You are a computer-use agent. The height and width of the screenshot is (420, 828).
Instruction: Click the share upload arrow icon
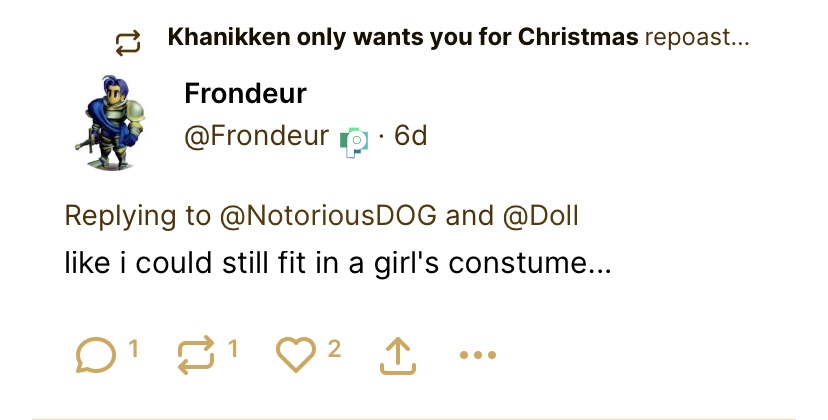pyautogui.click(x=396, y=354)
